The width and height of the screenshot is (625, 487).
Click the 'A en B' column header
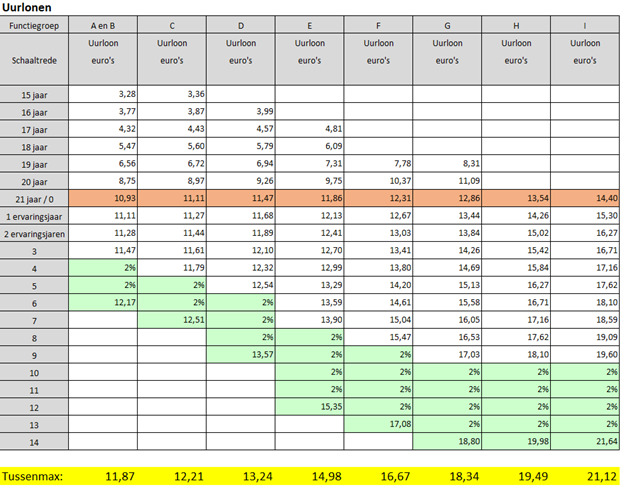click(x=104, y=25)
